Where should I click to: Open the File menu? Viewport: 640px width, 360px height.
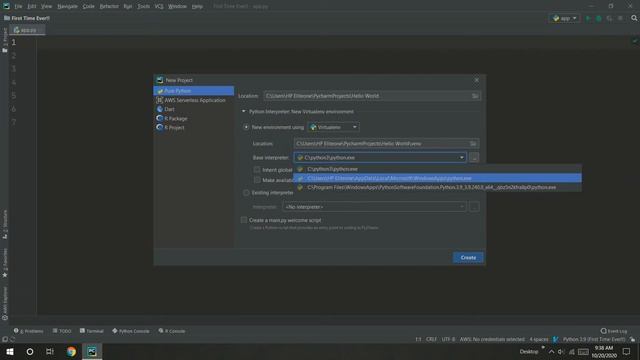[x=18, y=6]
